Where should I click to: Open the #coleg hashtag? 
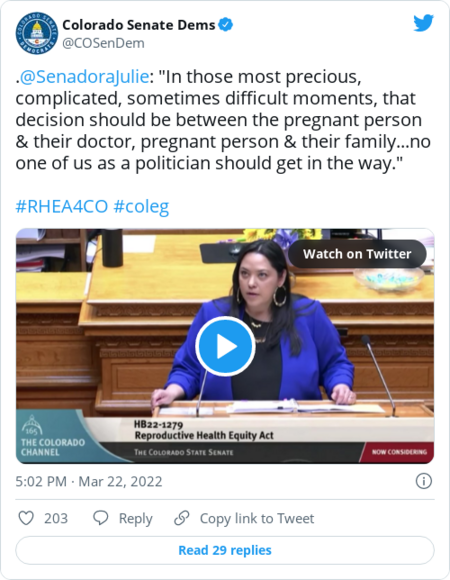coord(141,206)
